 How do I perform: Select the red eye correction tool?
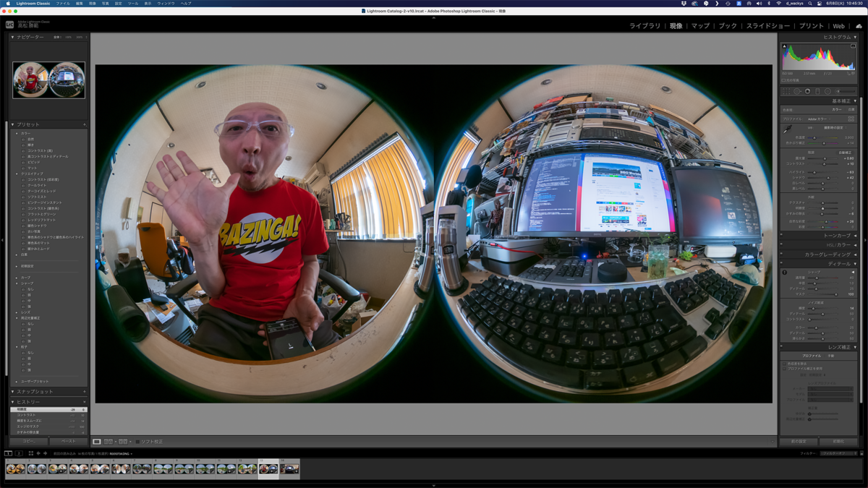click(x=807, y=91)
